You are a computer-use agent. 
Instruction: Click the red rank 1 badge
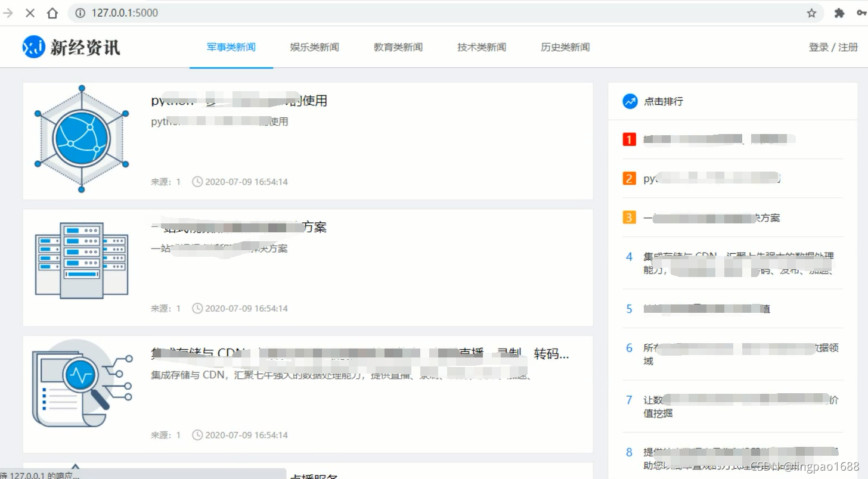(x=629, y=139)
